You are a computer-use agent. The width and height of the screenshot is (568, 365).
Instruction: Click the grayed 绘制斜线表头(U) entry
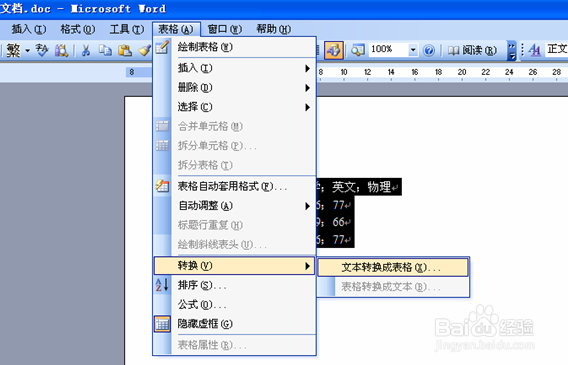pyautogui.click(x=234, y=245)
